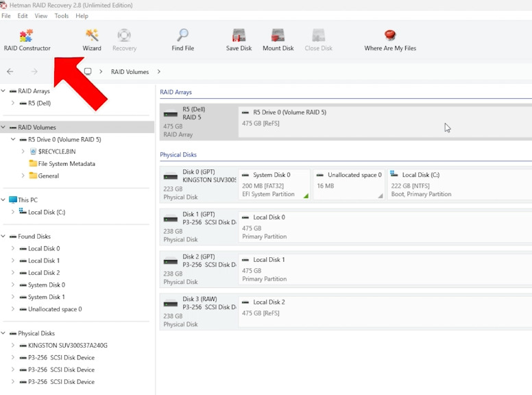The height and width of the screenshot is (395, 532).
Task: Expand the General folder node
Action: [23, 176]
